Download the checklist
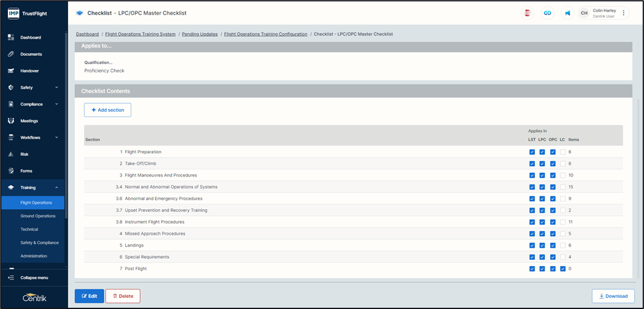Image resolution: width=644 pixels, height=309 pixels. 613,296
